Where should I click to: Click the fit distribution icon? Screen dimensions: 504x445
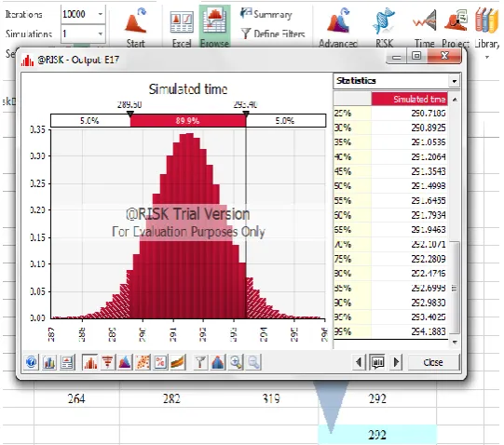[x=218, y=362]
